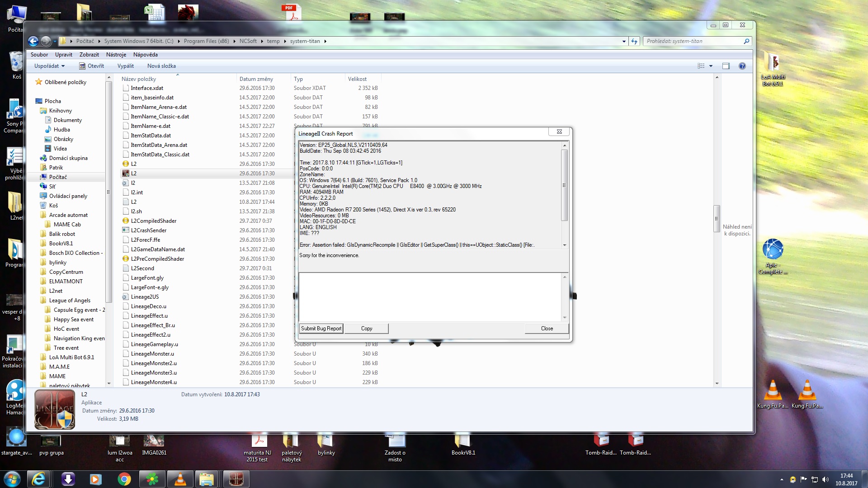Click the Lineage II taskbar button
The image size is (868, 488).
[x=236, y=479]
